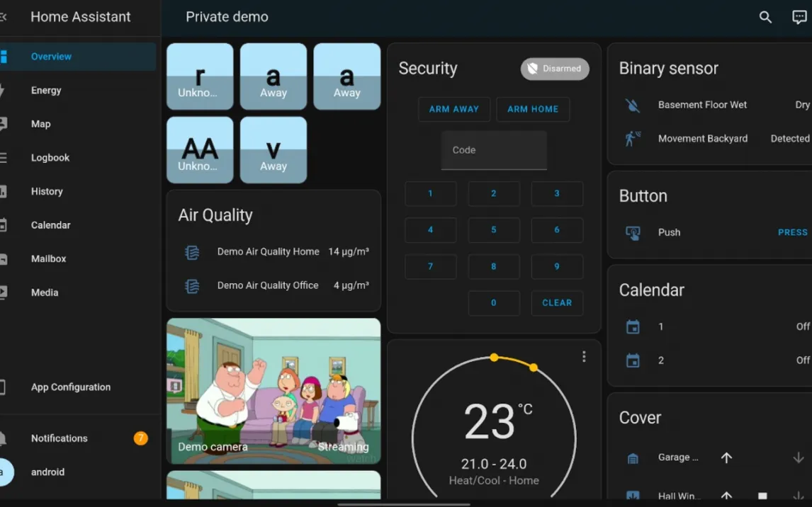
Task: Open the Demo camera stream thumbnail
Action: point(274,391)
